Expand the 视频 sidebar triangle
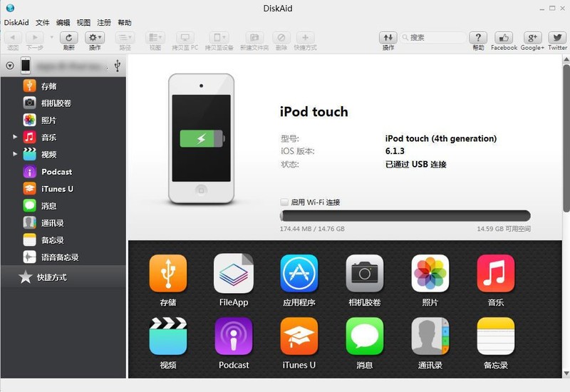 pos(15,154)
